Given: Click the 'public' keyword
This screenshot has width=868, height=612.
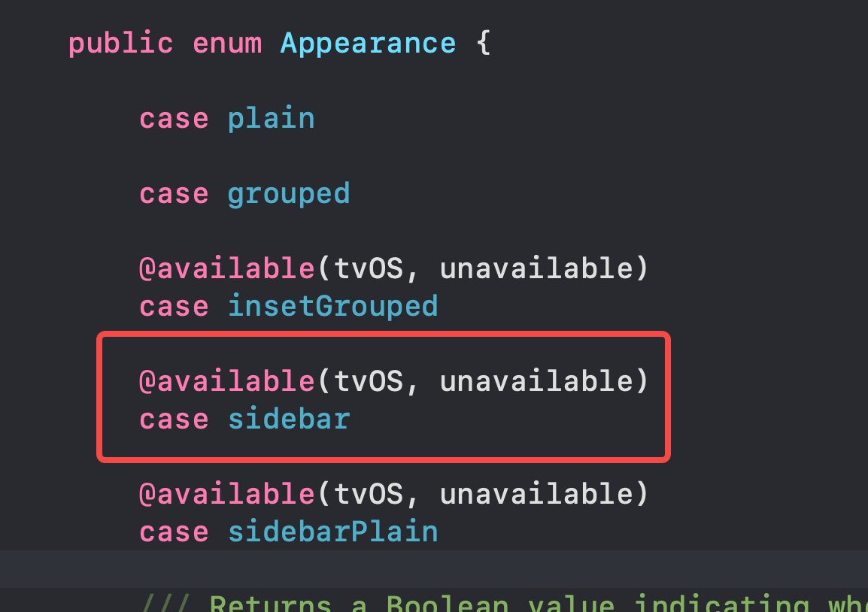Looking at the screenshot, I should [120, 43].
